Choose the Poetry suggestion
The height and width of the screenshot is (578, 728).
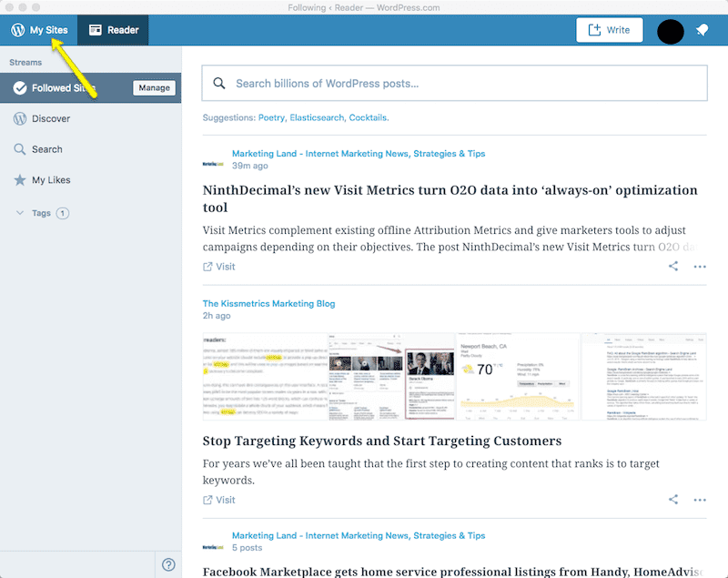271,117
